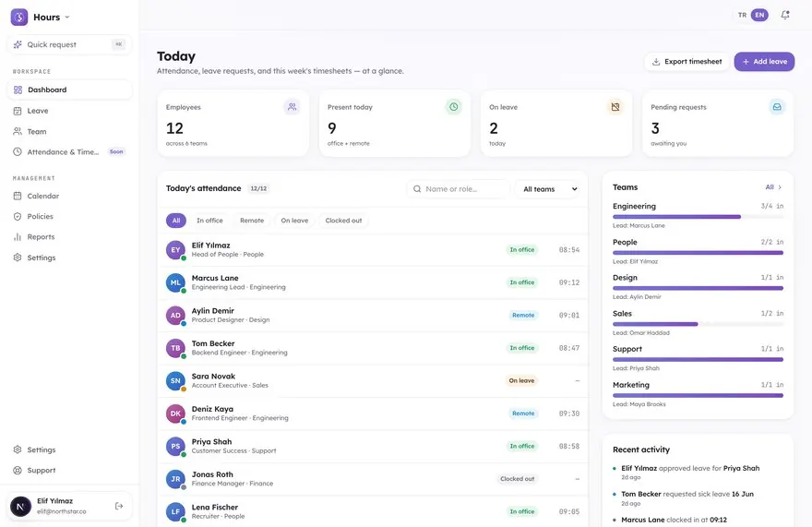The height and width of the screenshot is (527, 812).
Task: Click the Quick request button
Action: pos(70,44)
